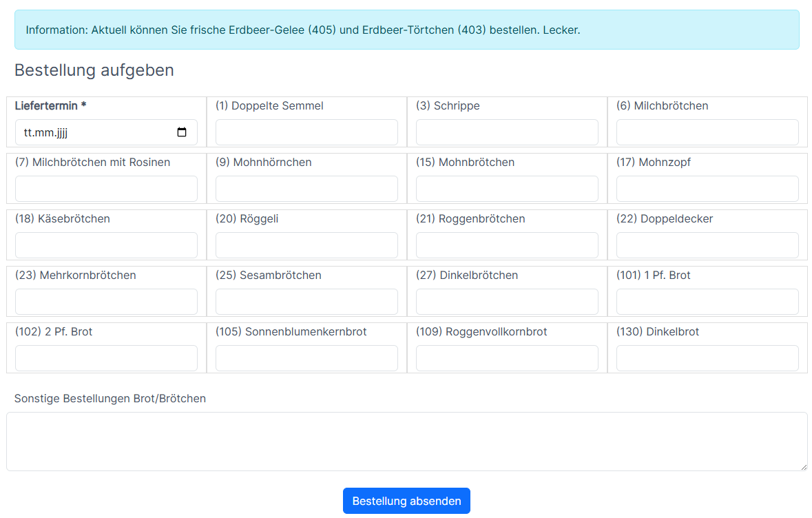Open the calendar picker in the Liefertermin field

point(182,132)
